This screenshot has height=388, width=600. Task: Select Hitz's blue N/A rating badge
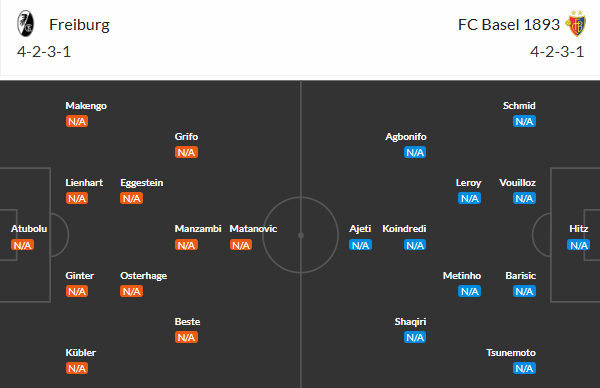point(578,245)
